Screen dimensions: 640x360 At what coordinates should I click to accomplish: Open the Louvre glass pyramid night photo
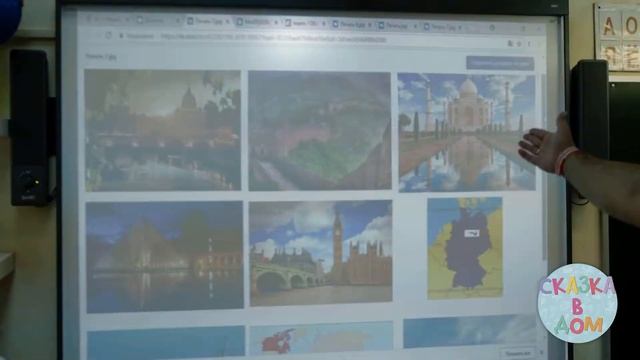point(164,256)
